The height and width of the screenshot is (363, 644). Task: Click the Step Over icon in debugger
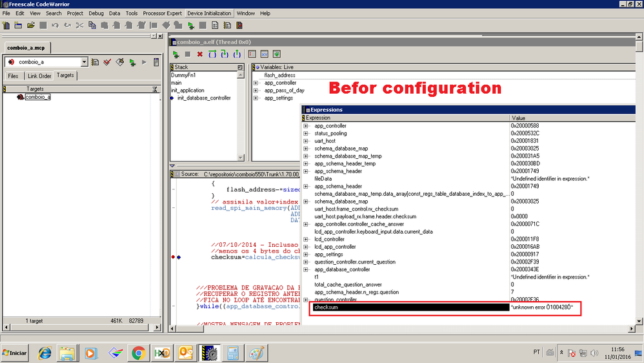click(x=212, y=54)
